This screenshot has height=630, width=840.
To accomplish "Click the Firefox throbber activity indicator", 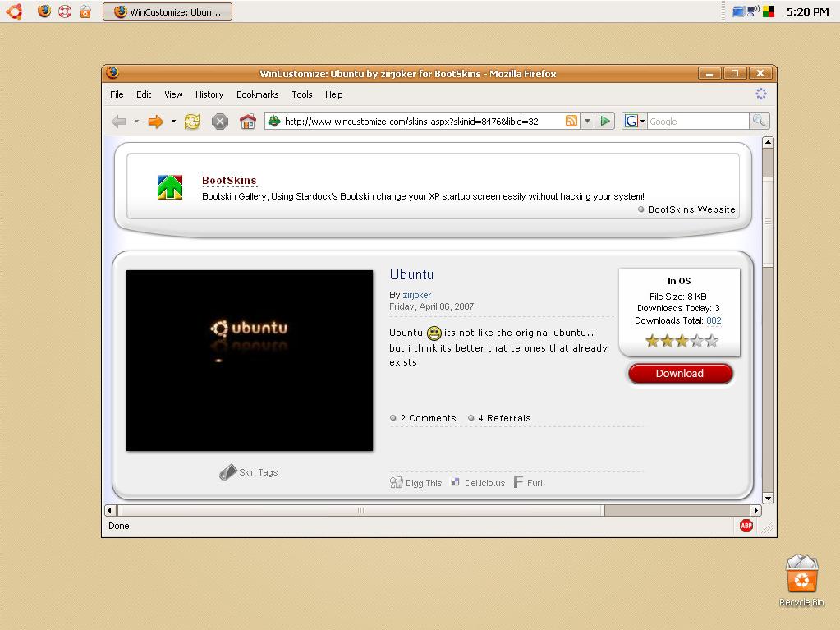I will pos(760,94).
